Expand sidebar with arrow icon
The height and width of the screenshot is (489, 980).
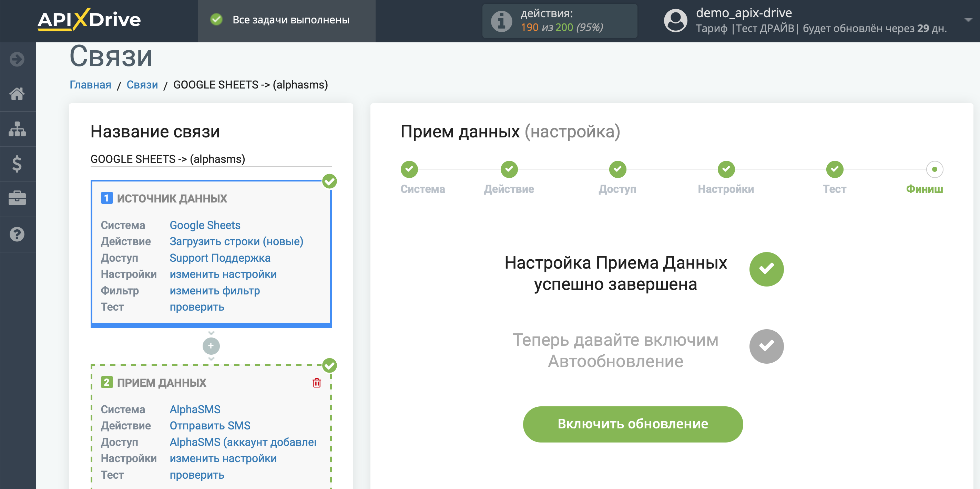[17, 59]
